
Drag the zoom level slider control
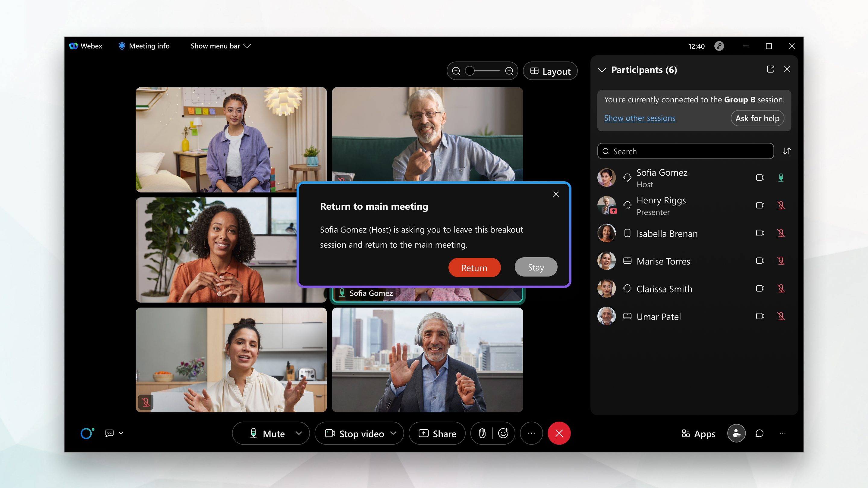pyautogui.click(x=470, y=71)
